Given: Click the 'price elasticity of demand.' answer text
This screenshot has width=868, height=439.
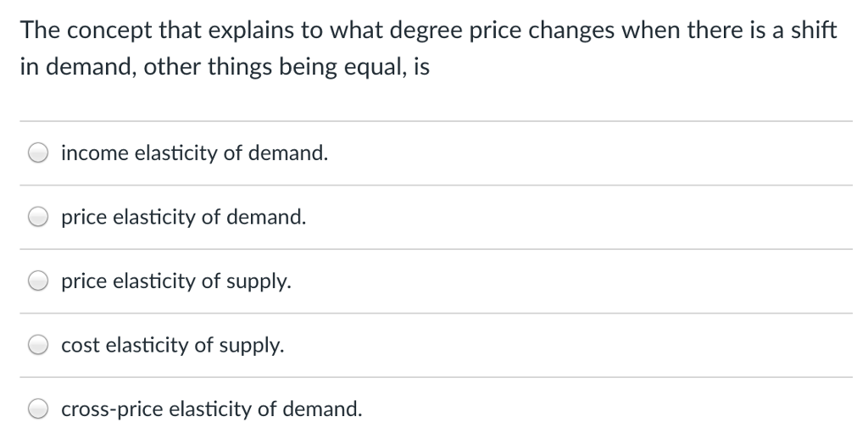Looking at the screenshot, I should point(184,217).
